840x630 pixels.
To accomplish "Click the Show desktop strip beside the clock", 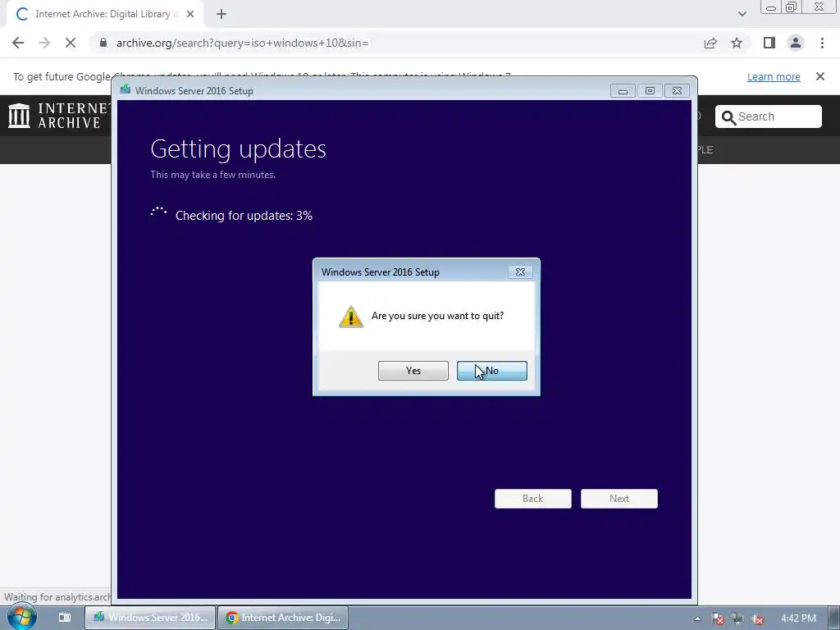I will point(835,618).
